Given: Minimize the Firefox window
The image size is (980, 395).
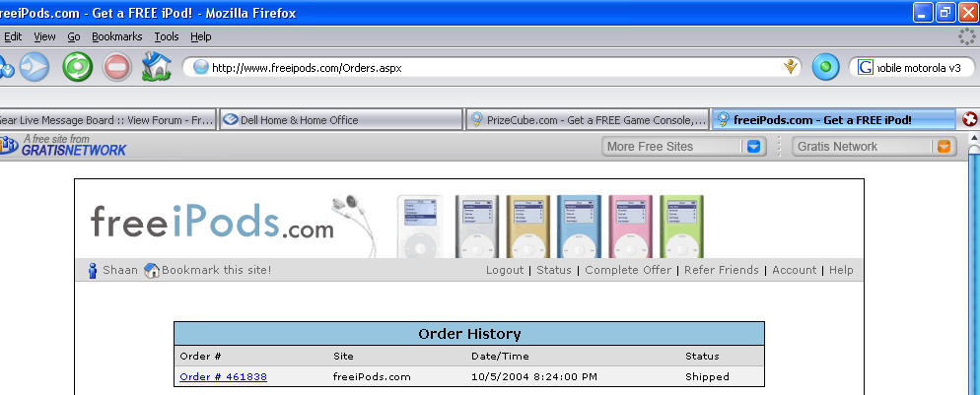Looking at the screenshot, I should point(923,13).
